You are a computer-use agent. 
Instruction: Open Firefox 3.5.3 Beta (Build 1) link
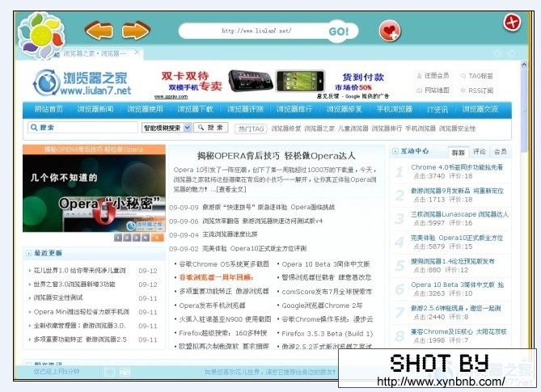point(327,334)
